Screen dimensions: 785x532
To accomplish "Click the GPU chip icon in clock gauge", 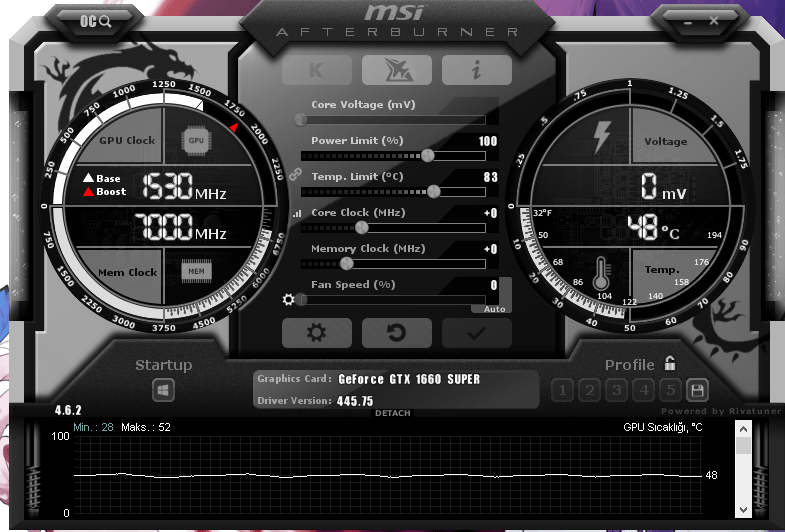I will tap(196, 141).
